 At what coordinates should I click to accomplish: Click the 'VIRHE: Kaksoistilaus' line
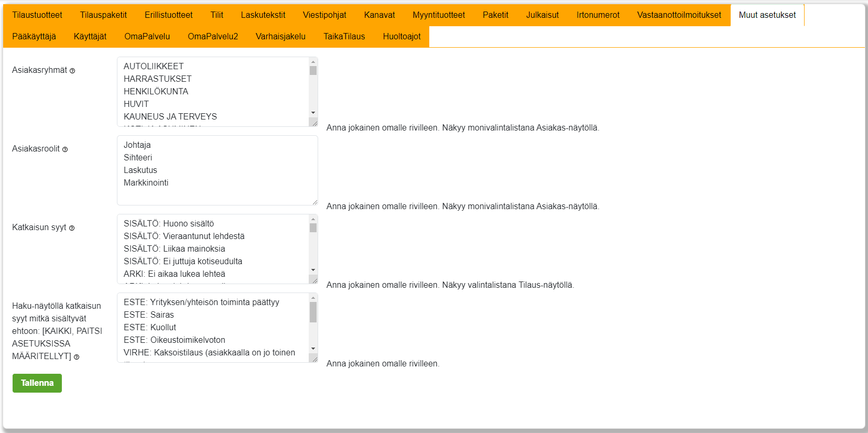coord(209,353)
